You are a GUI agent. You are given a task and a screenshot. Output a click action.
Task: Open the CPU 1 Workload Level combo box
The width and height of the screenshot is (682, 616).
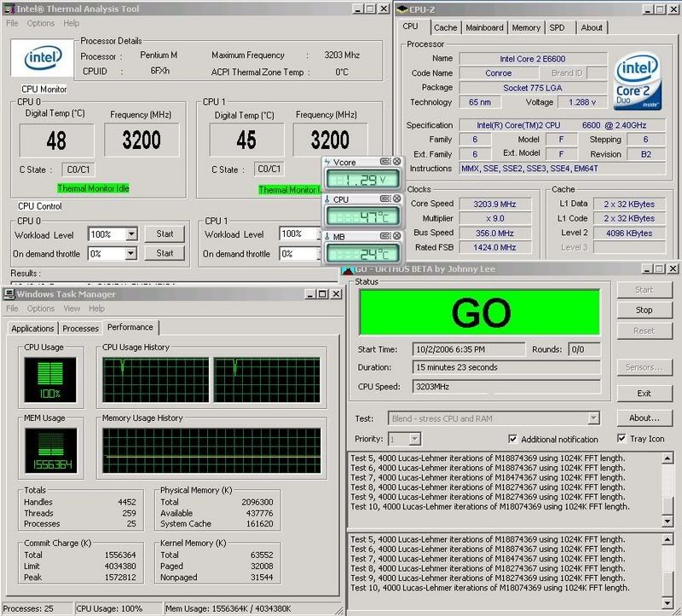[300, 234]
